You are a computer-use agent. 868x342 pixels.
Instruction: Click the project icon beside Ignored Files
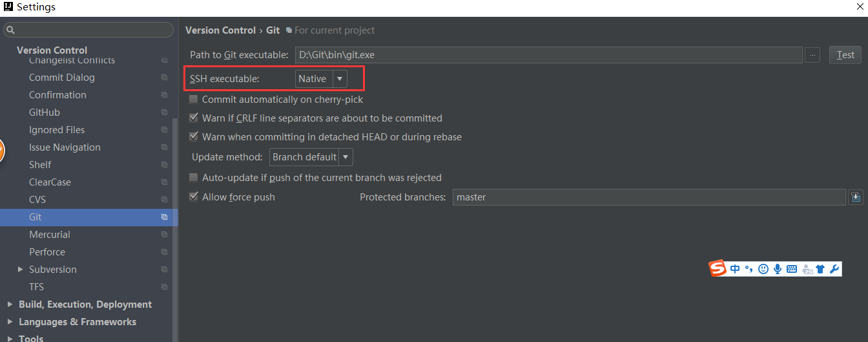pyautogui.click(x=164, y=130)
